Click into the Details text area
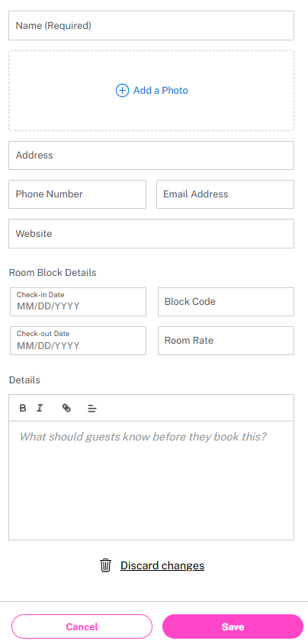Image resolution: width=308 pixels, height=644 pixels. pyautogui.click(x=151, y=480)
